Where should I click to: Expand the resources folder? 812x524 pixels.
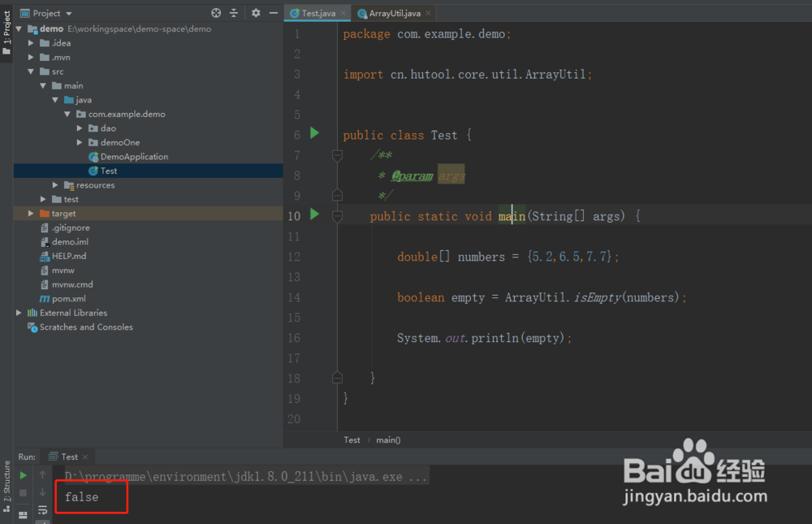click(x=55, y=185)
